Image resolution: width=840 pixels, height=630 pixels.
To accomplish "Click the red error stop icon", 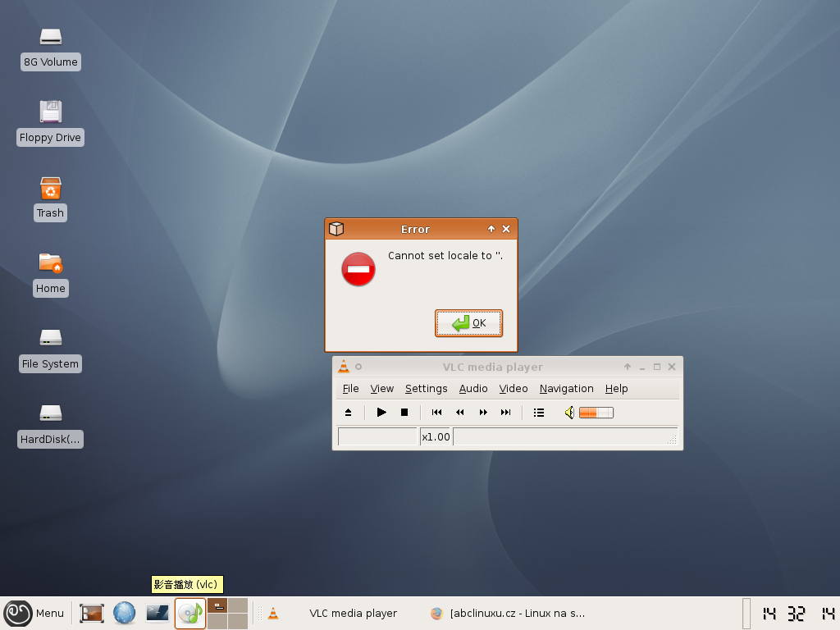I will click(358, 269).
